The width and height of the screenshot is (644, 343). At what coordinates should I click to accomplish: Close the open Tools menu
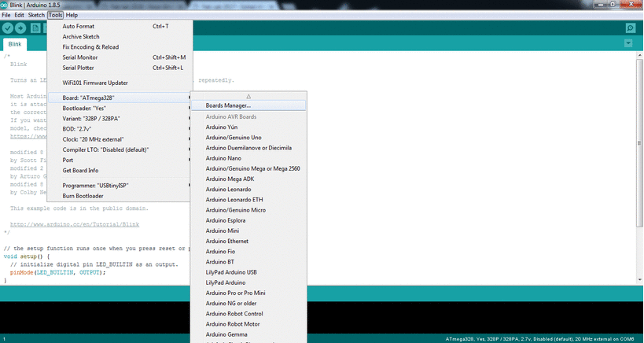click(55, 15)
